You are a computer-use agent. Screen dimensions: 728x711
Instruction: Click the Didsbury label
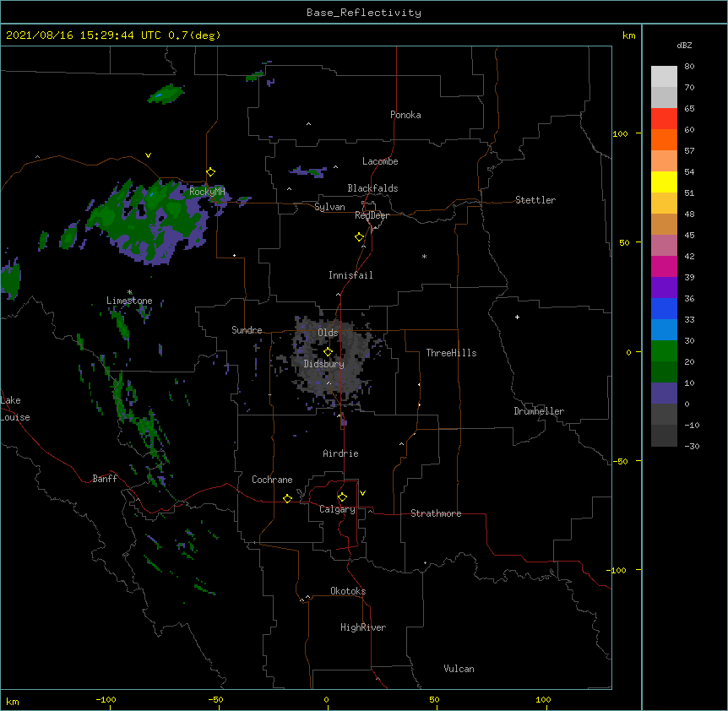point(324,364)
